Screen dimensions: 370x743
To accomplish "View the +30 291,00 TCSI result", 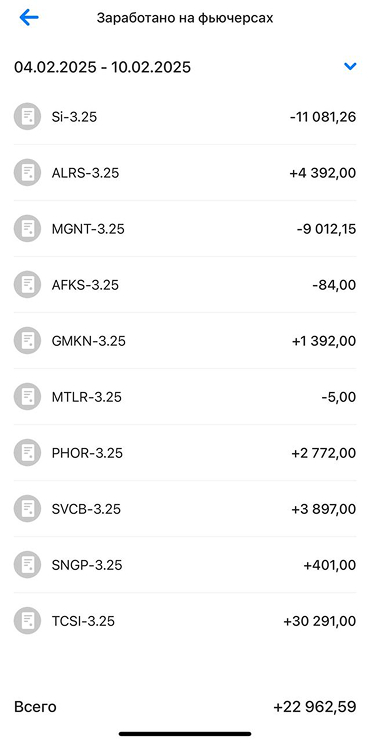I will point(320,621).
